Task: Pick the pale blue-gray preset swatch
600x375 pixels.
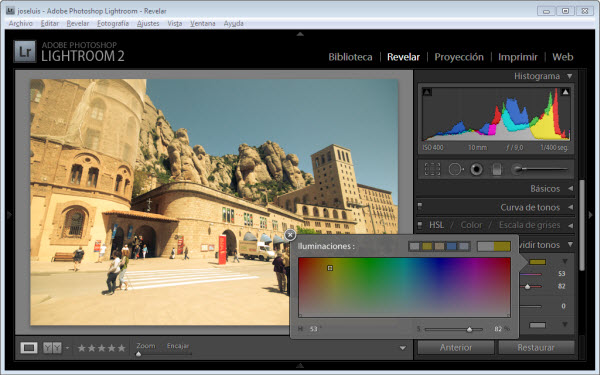Action: click(464, 246)
